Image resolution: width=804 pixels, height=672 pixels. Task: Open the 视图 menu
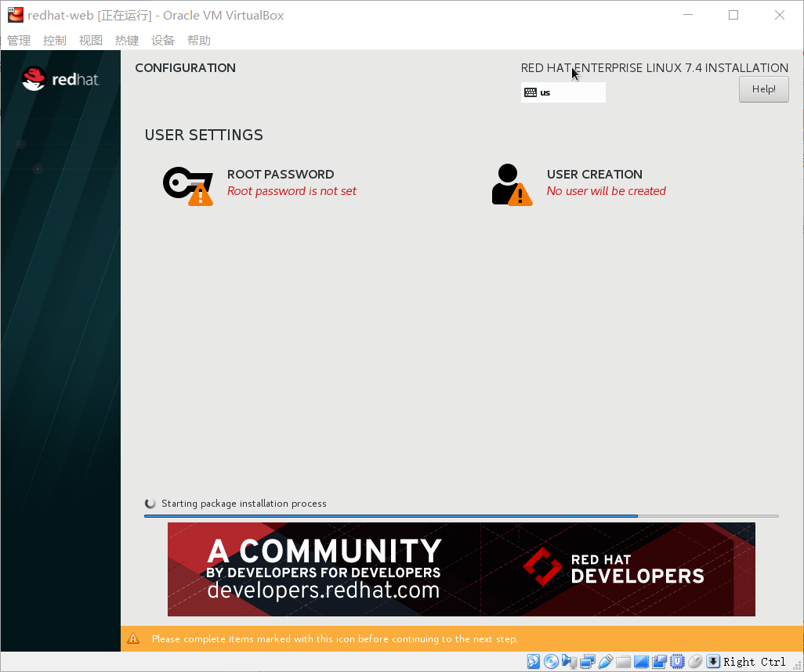pos(91,41)
